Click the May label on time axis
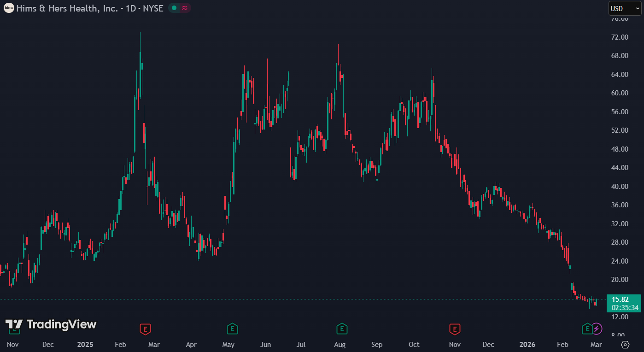 click(228, 345)
